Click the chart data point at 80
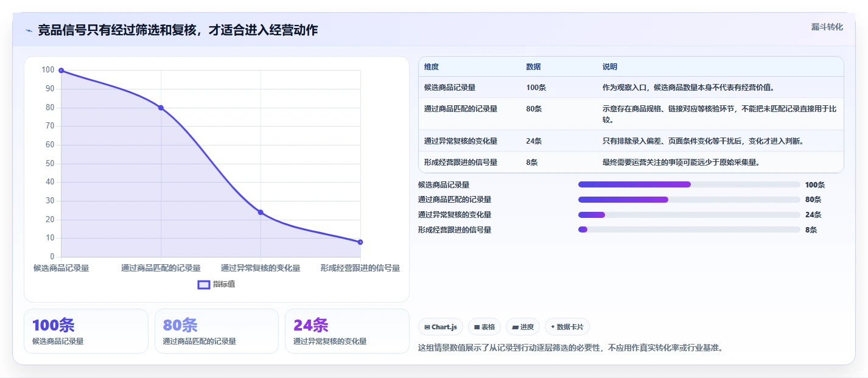The width and height of the screenshot is (868, 378). point(161,108)
